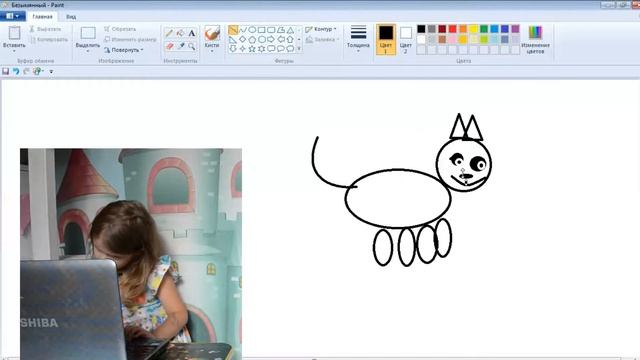Open the Повернуть rotate dropdown
Viewport: 640px width, 360px height.
pos(123,50)
